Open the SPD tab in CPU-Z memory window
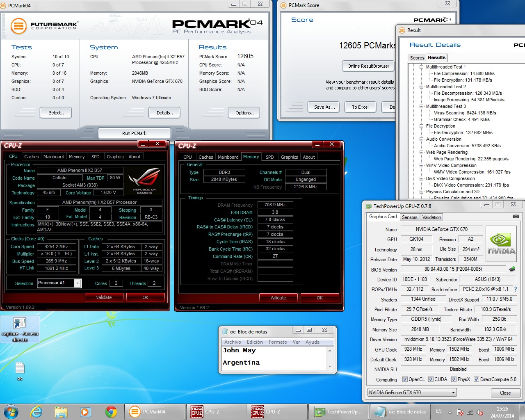 (269, 157)
